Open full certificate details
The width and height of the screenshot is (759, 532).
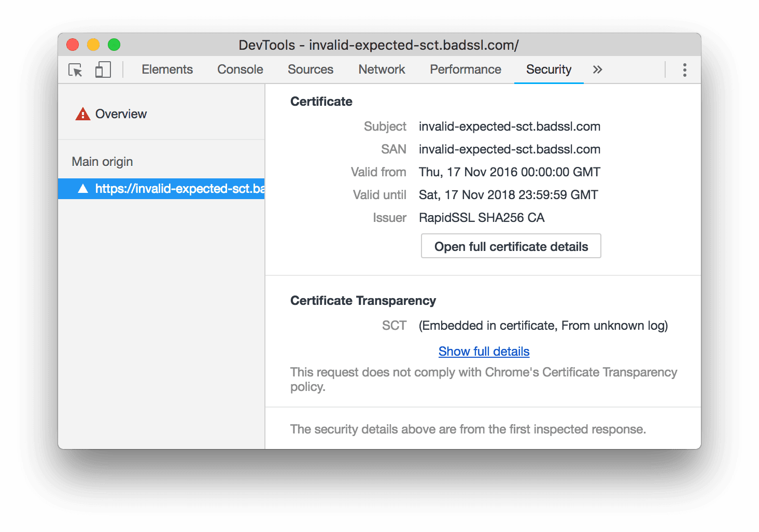tap(510, 246)
